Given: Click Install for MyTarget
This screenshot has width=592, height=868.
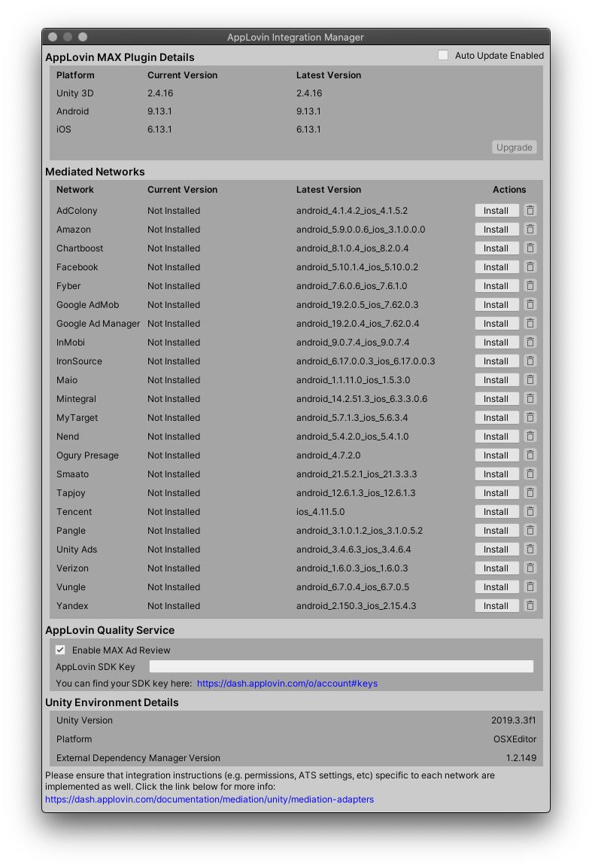Looking at the screenshot, I should tap(496, 417).
